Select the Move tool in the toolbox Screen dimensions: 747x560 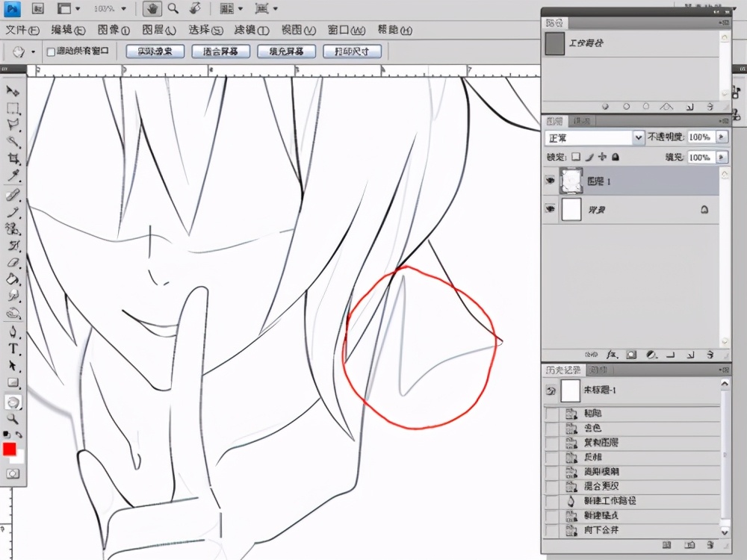[13, 90]
